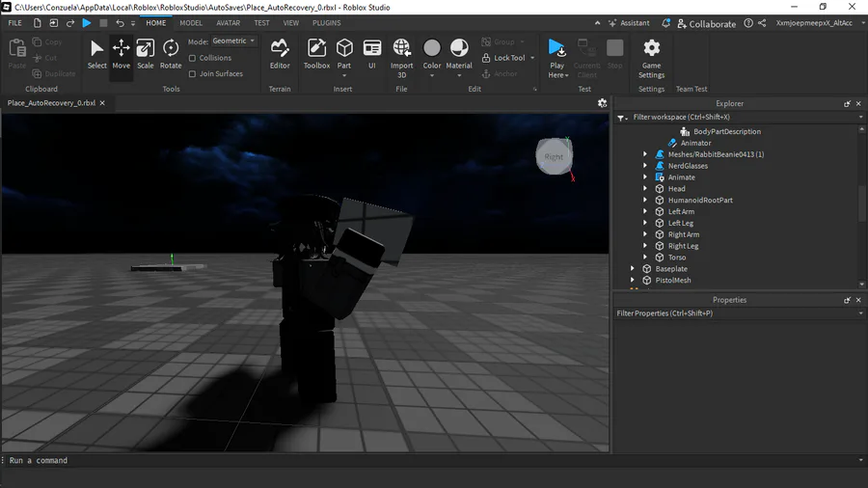The width and height of the screenshot is (868, 488).
Task: Click the Undo arrow in quick access bar
Action: pos(120,23)
